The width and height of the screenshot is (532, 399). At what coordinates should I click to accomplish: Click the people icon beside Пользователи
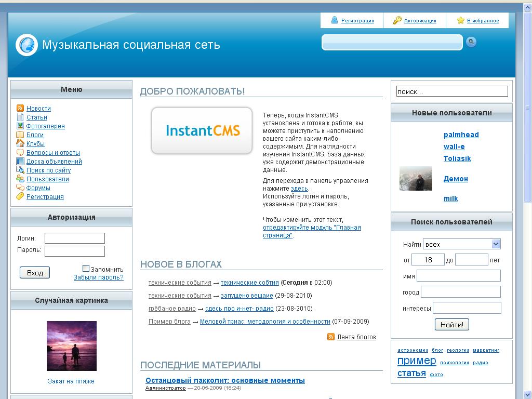tap(20, 179)
